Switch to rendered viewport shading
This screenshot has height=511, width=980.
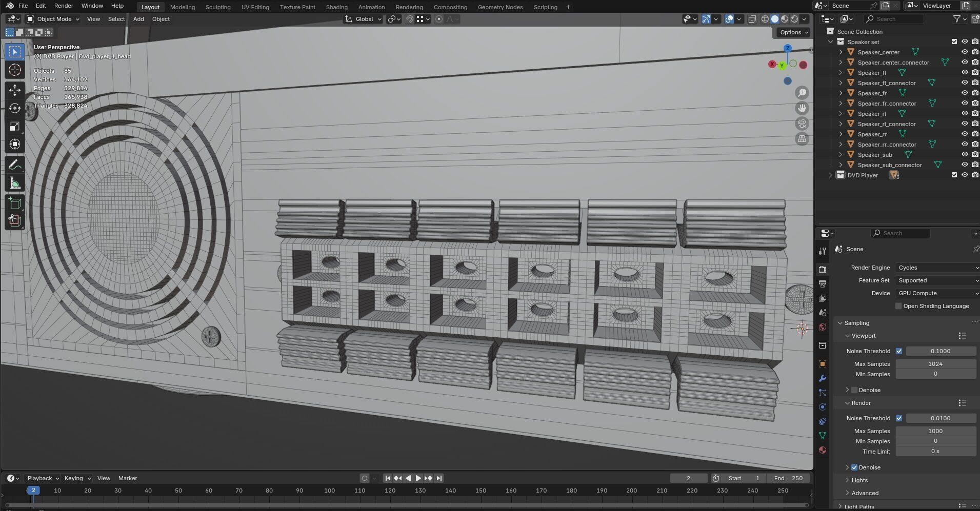click(794, 19)
